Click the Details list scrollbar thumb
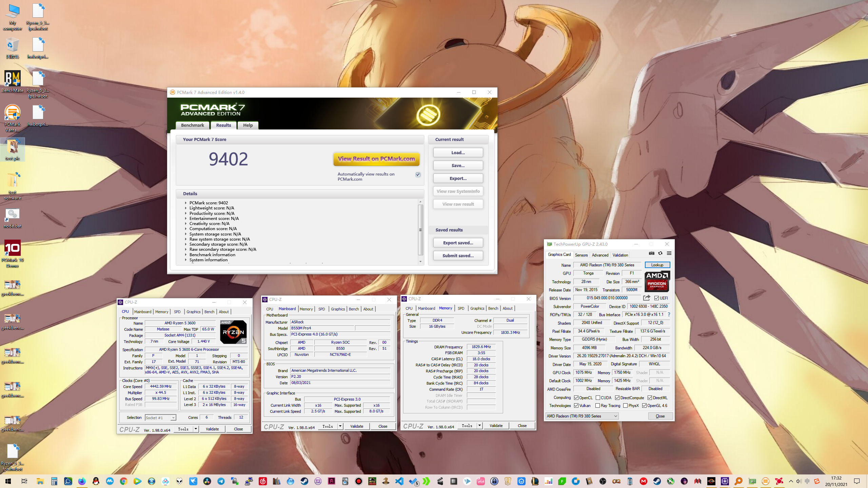Viewport: 868px width, 488px height. pos(420,229)
